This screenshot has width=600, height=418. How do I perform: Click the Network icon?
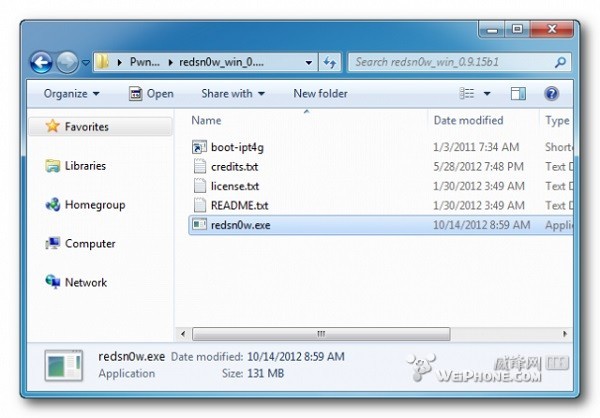click(x=52, y=282)
